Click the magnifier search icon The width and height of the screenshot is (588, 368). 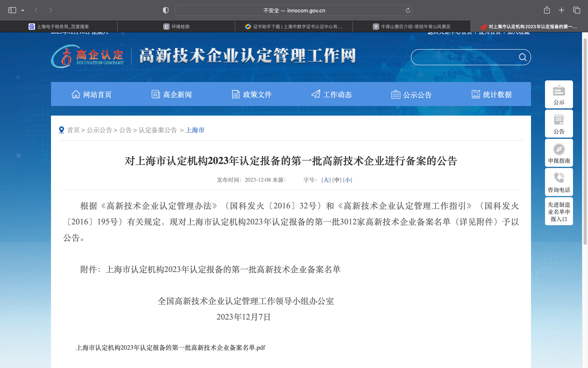[x=523, y=57]
